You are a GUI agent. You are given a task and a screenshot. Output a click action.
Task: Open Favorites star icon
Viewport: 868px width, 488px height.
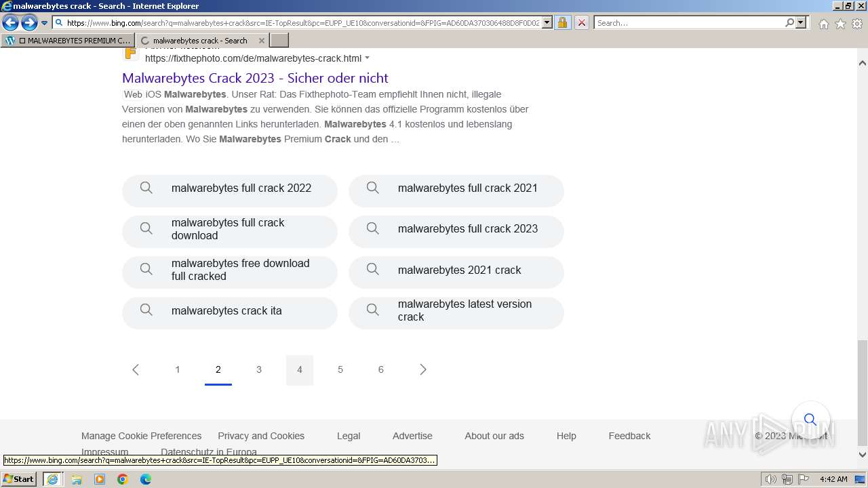click(x=840, y=24)
